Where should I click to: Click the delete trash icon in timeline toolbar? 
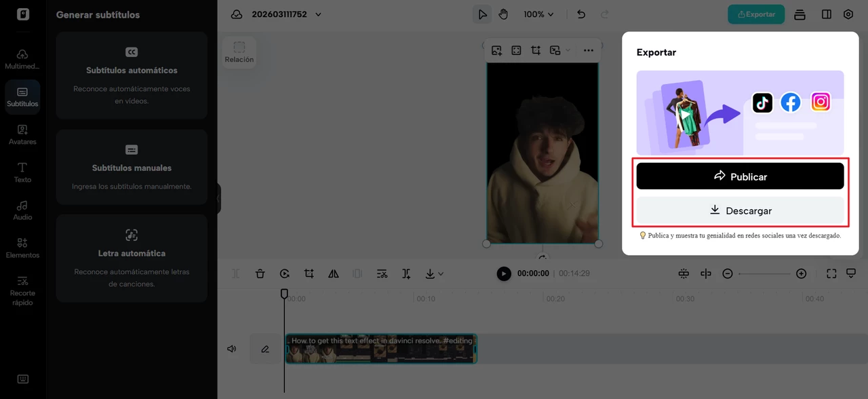260,273
